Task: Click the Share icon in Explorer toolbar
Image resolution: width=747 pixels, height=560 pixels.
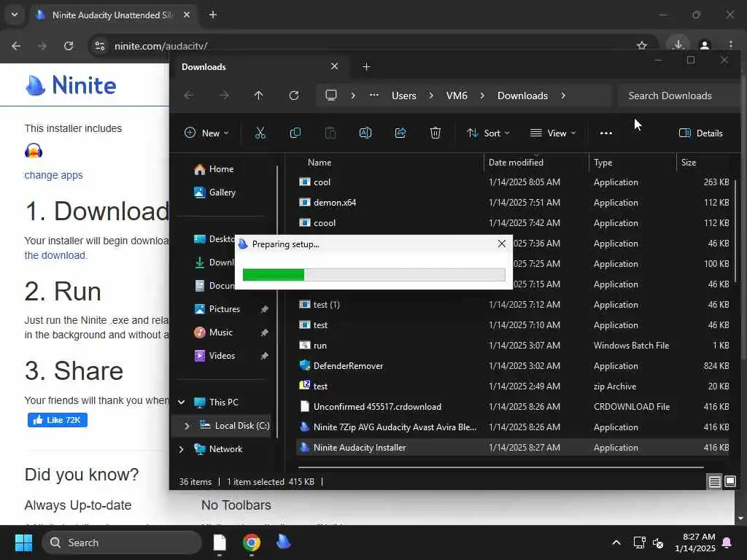Action: [400, 133]
